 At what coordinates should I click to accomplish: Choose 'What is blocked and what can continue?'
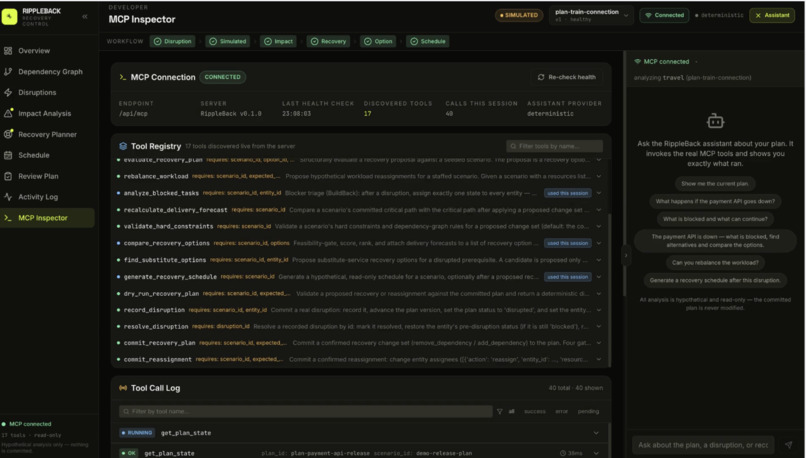click(715, 219)
